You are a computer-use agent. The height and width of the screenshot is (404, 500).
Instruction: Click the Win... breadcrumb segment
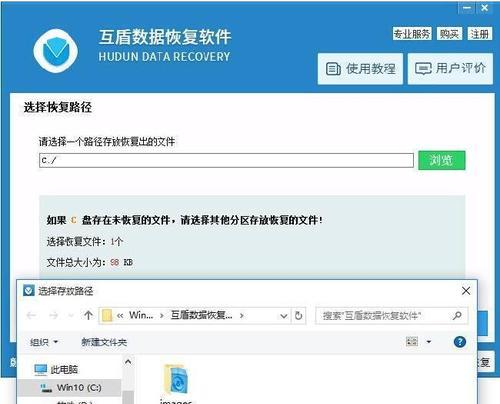coord(141,315)
